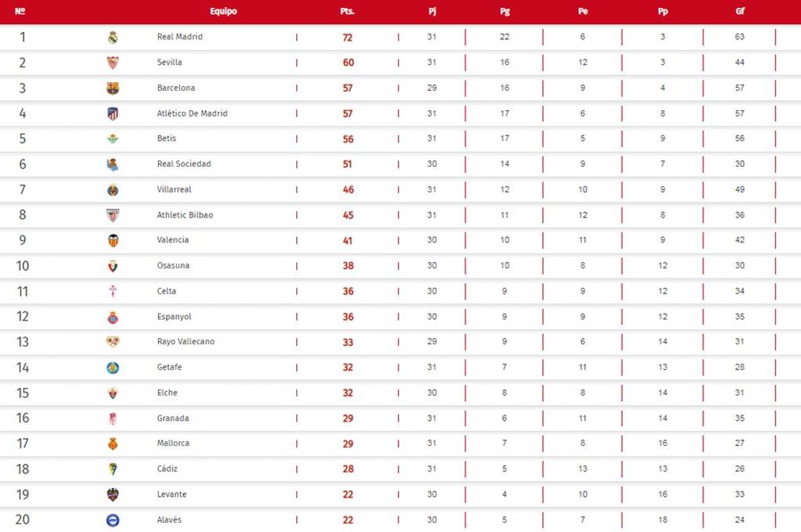Image resolution: width=801 pixels, height=532 pixels.
Task: Click the Valencia club crest
Action: pos(113,240)
